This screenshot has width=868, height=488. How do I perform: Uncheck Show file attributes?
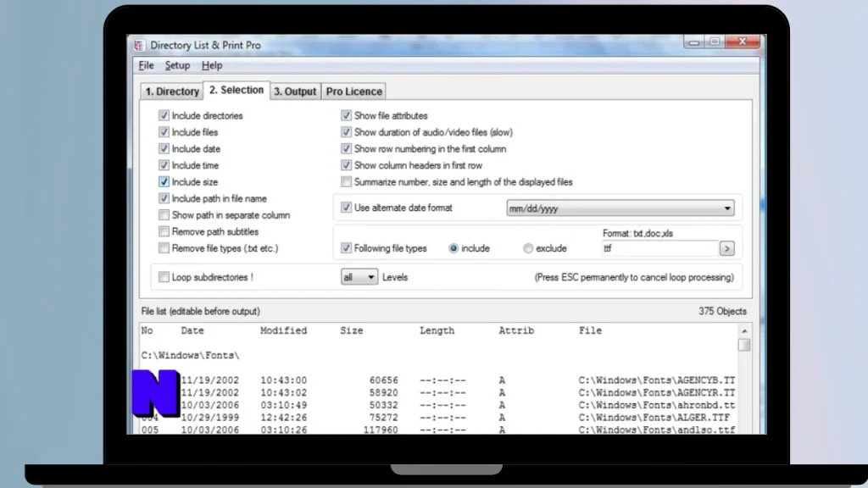[x=346, y=115]
